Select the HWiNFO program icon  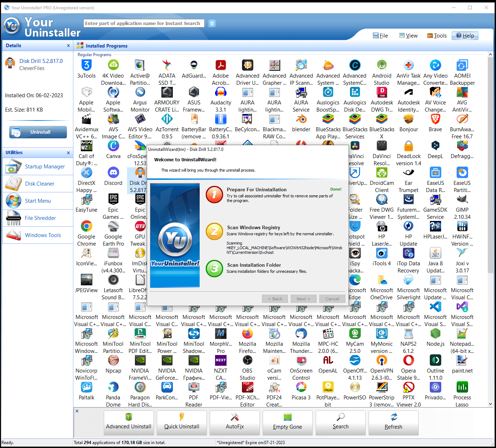[x=462, y=226]
